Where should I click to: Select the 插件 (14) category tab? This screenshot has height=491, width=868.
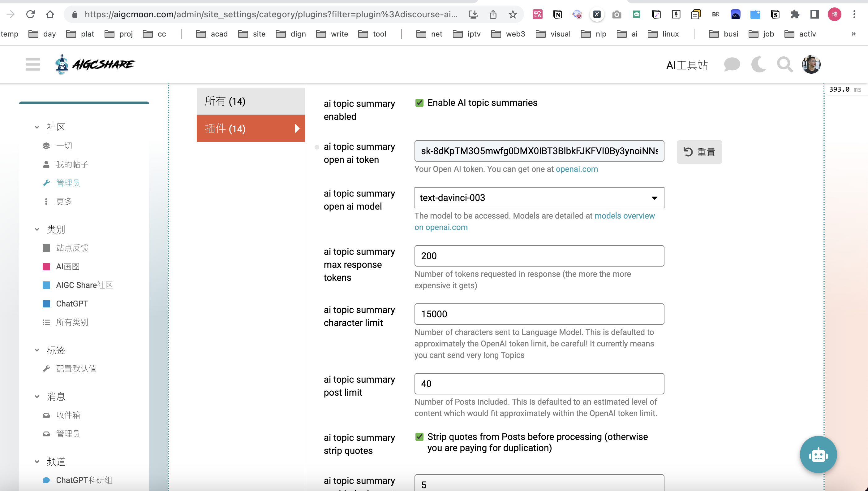[x=250, y=128]
